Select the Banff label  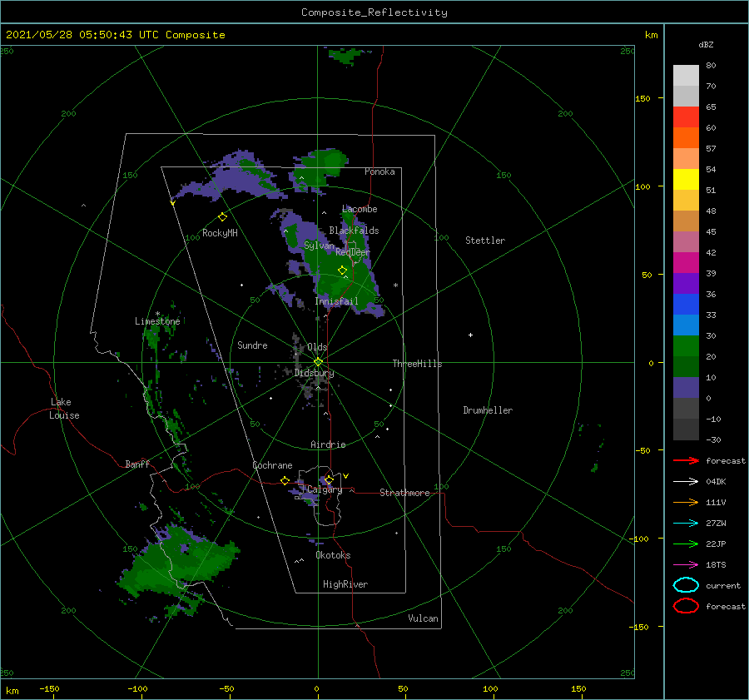pyautogui.click(x=137, y=464)
